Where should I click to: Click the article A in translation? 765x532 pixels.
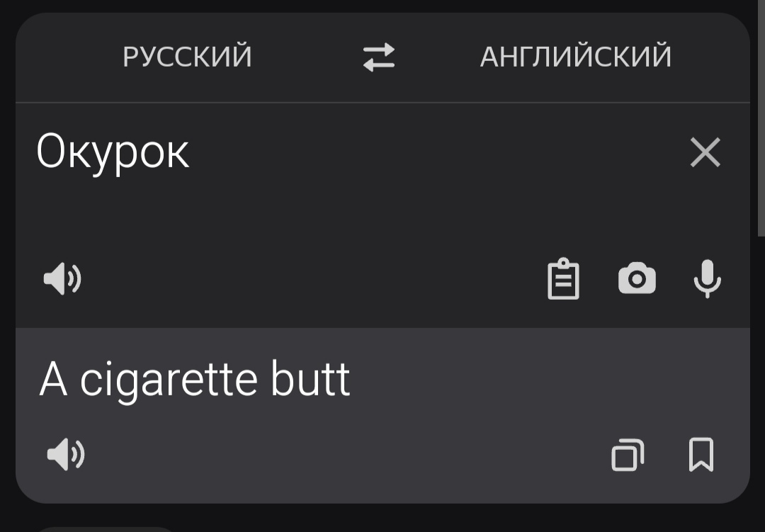point(53,380)
